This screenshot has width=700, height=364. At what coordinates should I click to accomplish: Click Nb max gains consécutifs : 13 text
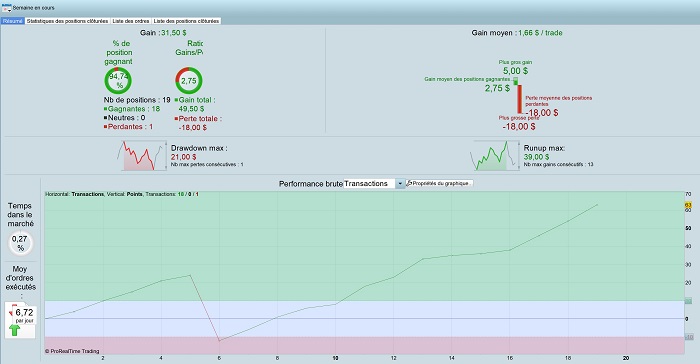[558, 164]
